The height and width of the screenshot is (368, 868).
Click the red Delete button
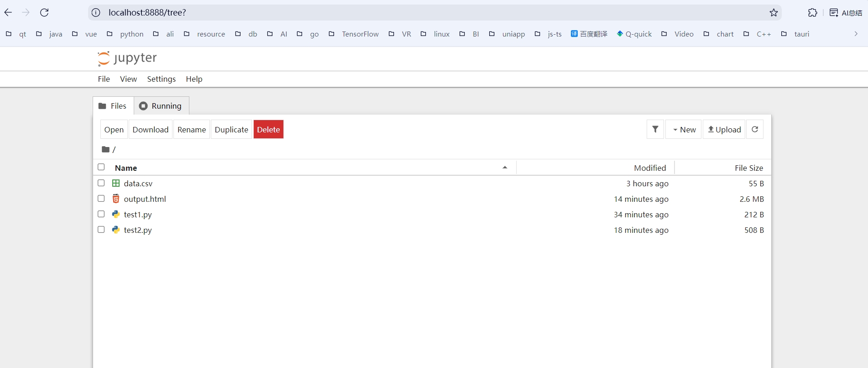268,129
